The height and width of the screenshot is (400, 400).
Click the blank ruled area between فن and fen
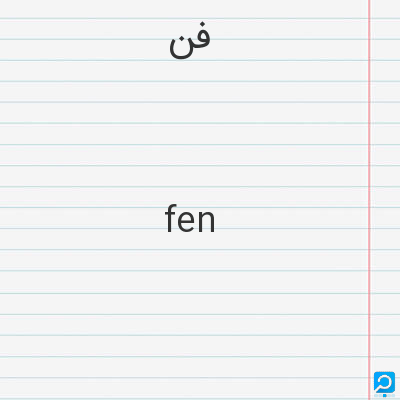[190, 133]
